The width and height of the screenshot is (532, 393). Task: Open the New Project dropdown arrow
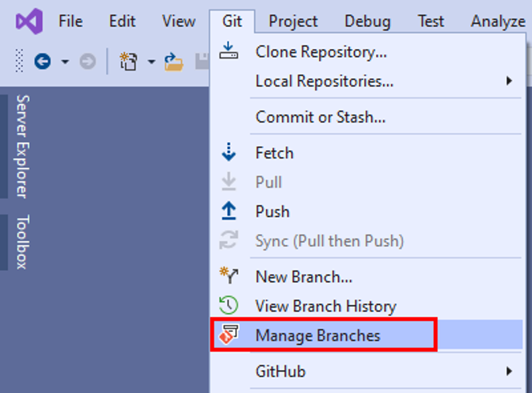tap(151, 62)
